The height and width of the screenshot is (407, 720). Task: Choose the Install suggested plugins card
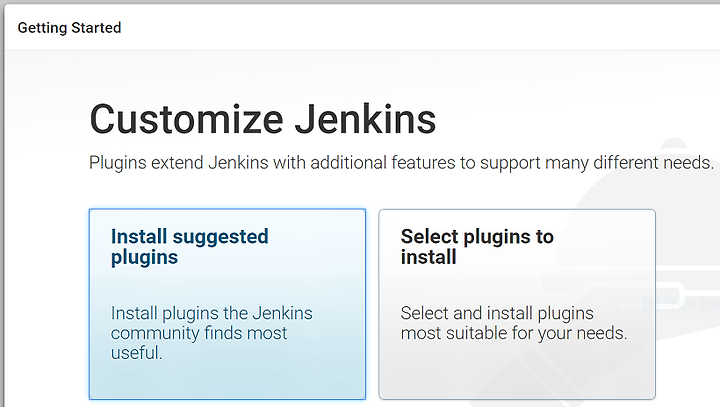(x=227, y=304)
